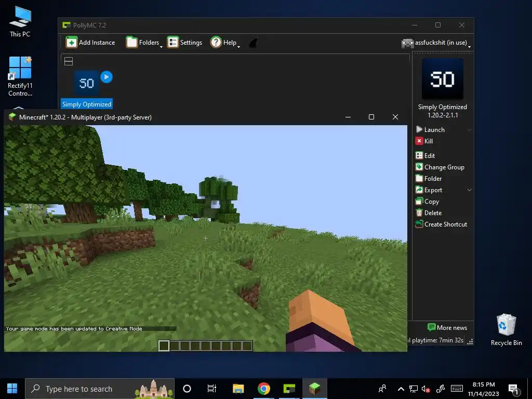Viewport: 532px width, 399px height.
Task: Open File Explorer from the taskbar
Action: (238, 389)
